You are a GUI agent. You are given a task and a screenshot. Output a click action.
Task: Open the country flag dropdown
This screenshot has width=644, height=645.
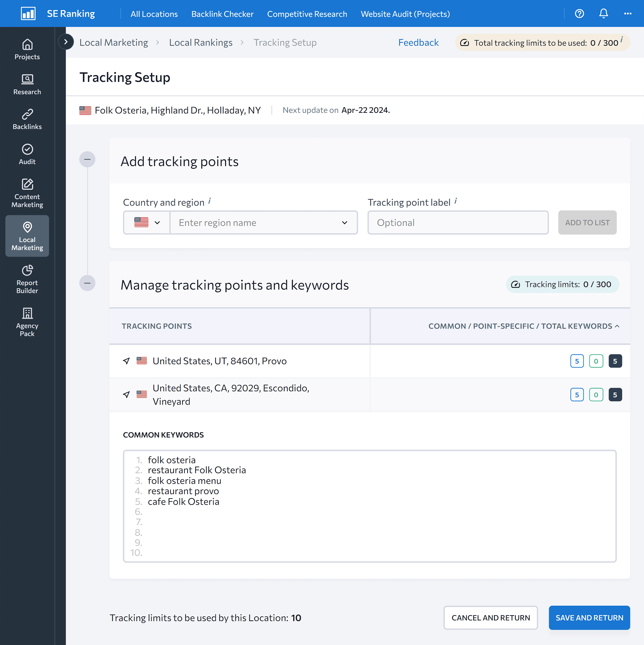146,222
